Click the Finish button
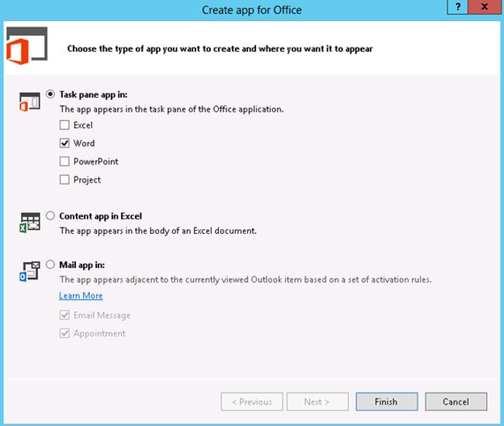 [387, 401]
